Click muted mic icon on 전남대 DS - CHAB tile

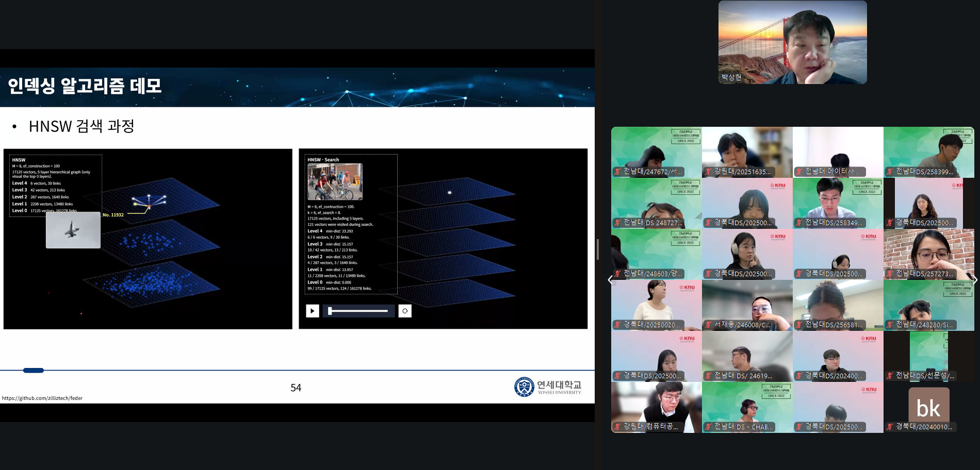pyautogui.click(x=708, y=427)
